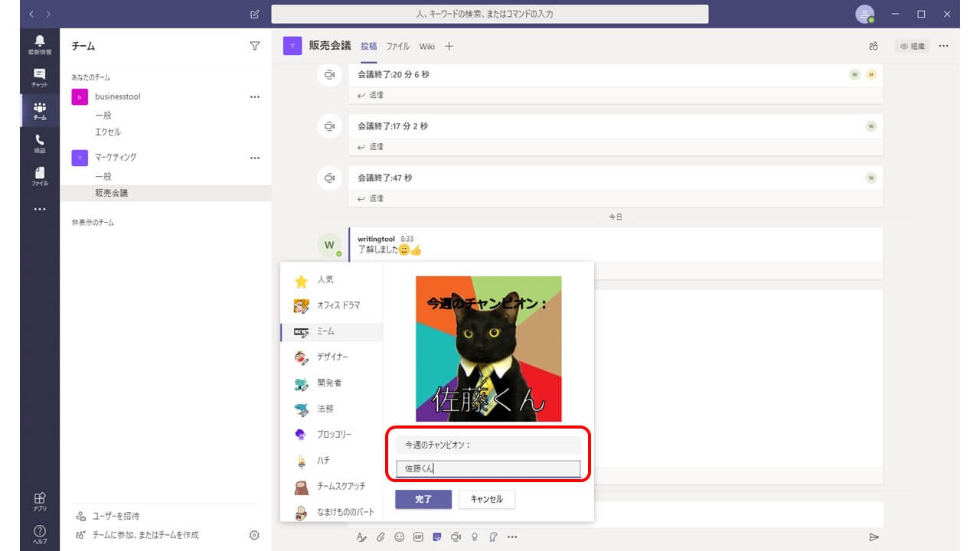Click the attach file paperclip icon
The width and height of the screenshot is (980, 551).
coord(381,537)
